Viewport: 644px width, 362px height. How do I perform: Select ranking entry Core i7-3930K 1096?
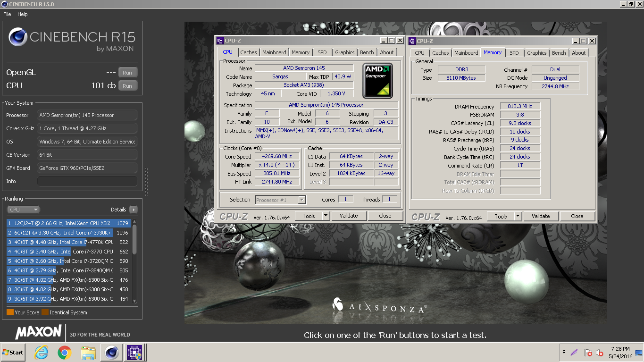pos(68,233)
